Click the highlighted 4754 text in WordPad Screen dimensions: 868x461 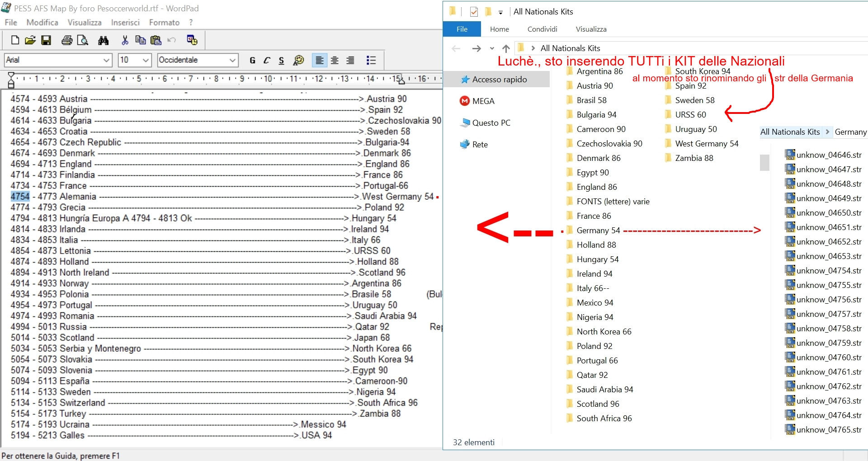pos(20,196)
